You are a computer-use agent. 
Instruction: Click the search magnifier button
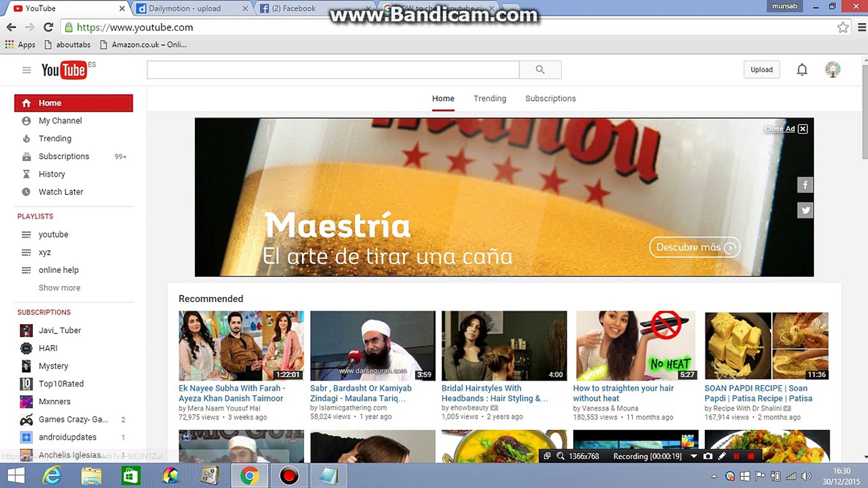[x=540, y=70]
